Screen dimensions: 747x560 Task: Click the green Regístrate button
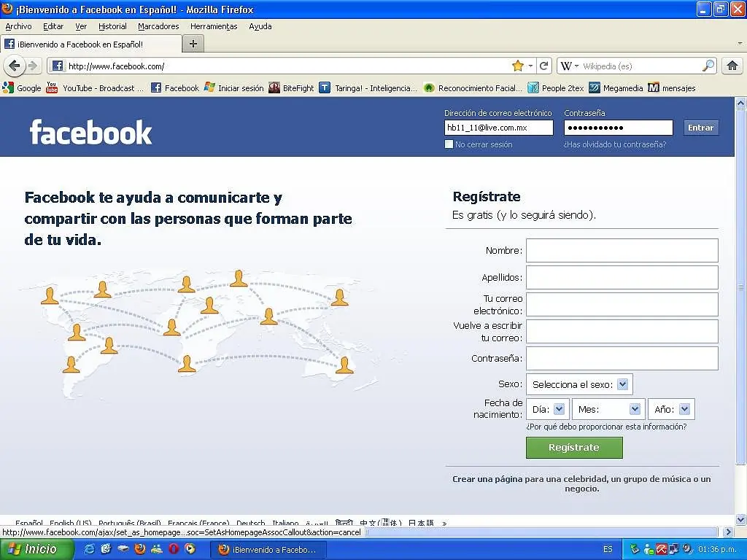coord(574,448)
